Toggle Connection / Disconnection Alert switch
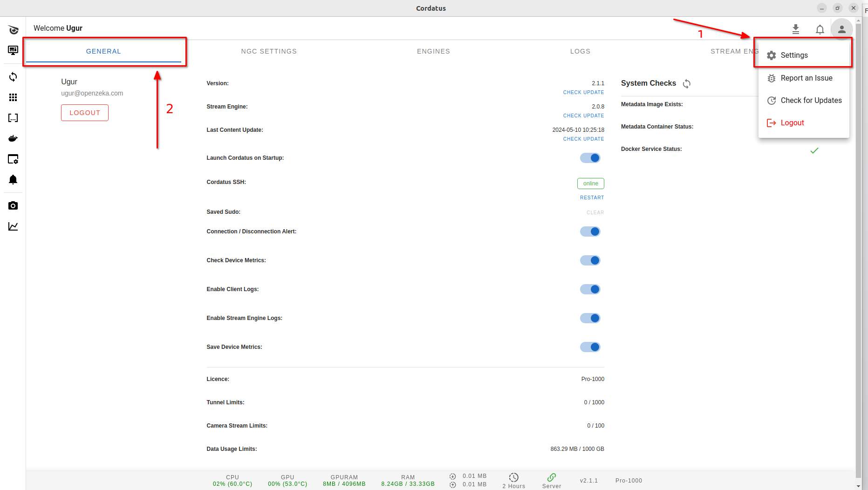868x490 pixels. pos(590,231)
